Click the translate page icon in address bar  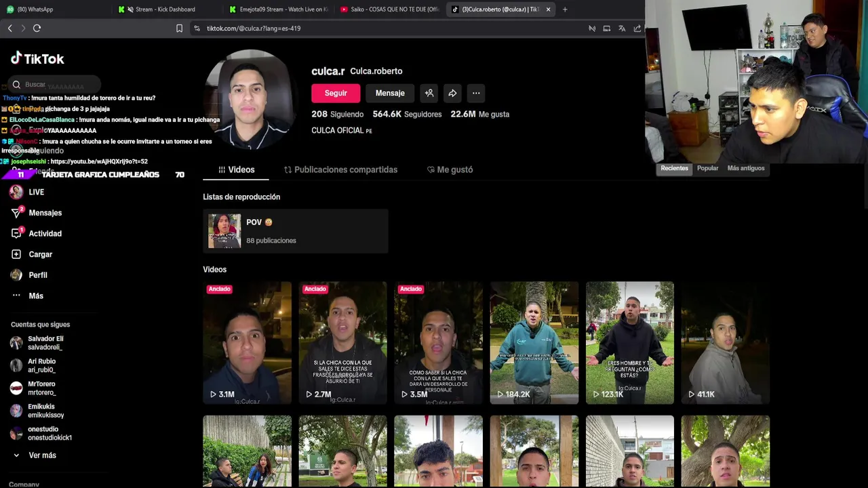pyautogui.click(x=622, y=28)
